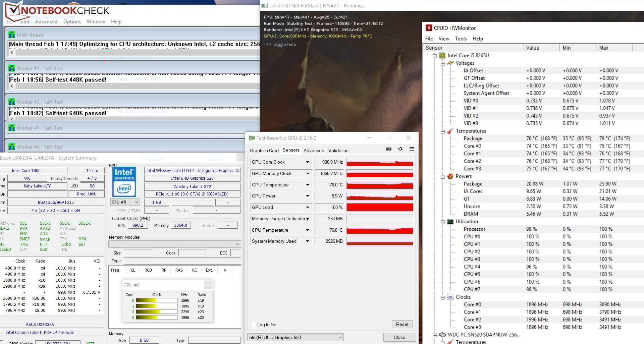Open the HWMonitor File menu
644x344 pixels.
point(429,39)
